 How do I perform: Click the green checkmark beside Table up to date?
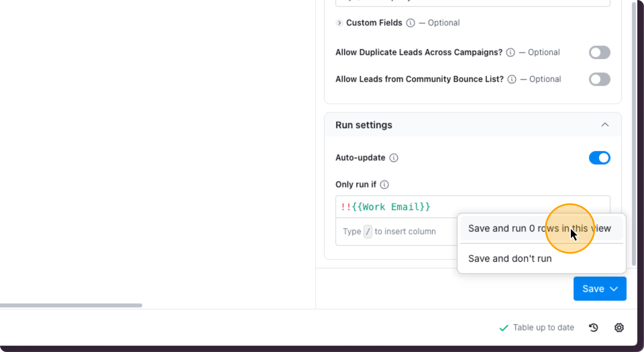[504, 327]
